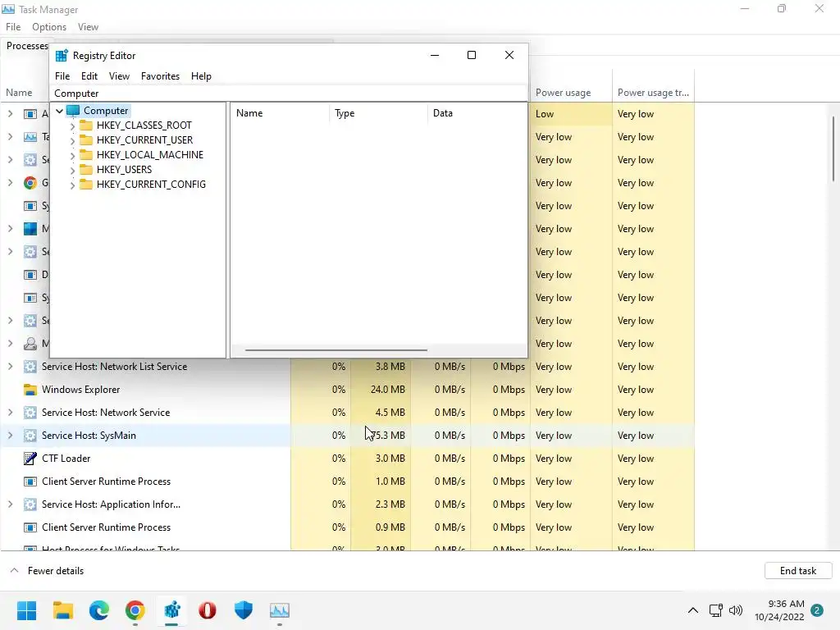Expand Service Host: Application Infor... row
The image size is (840, 630).
[x=10, y=504]
